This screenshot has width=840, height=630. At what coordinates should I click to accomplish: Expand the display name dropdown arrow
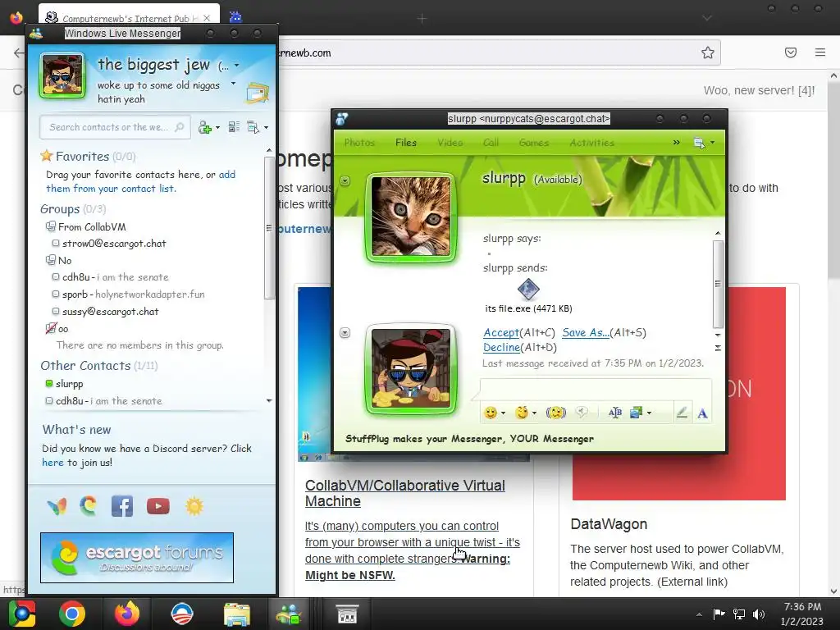pos(237,66)
